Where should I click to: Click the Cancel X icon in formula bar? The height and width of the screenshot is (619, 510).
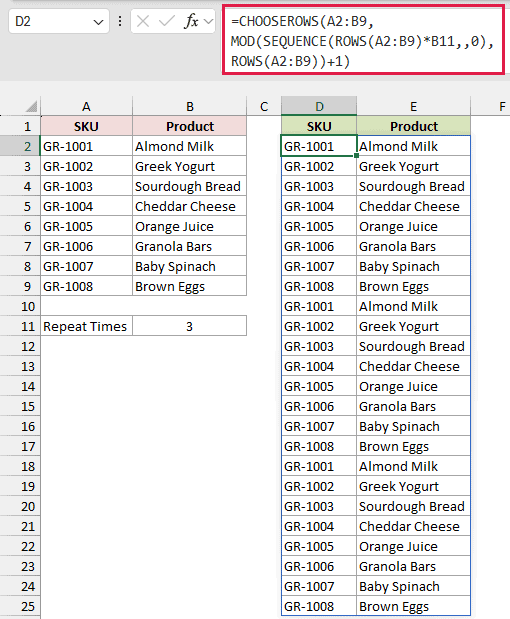[143, 21]
